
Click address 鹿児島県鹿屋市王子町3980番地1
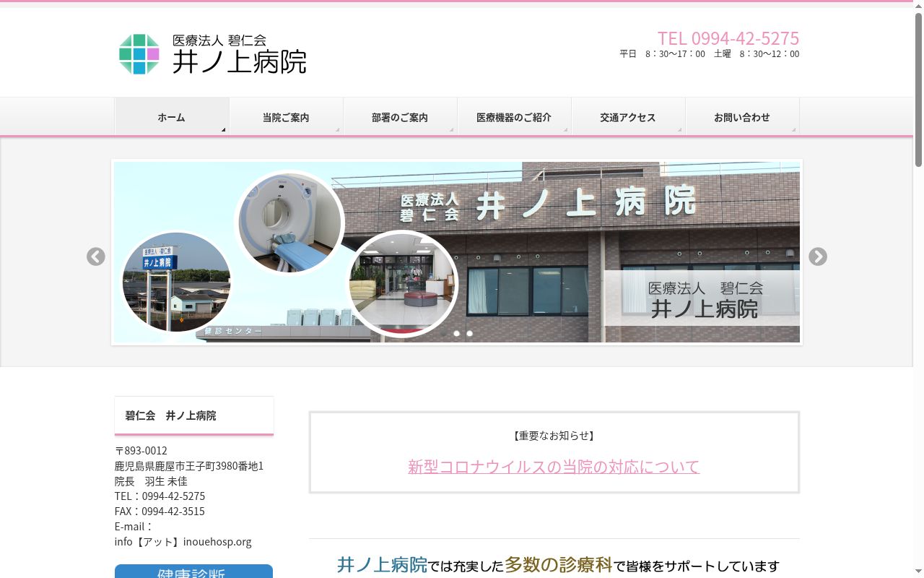point(189,466)
